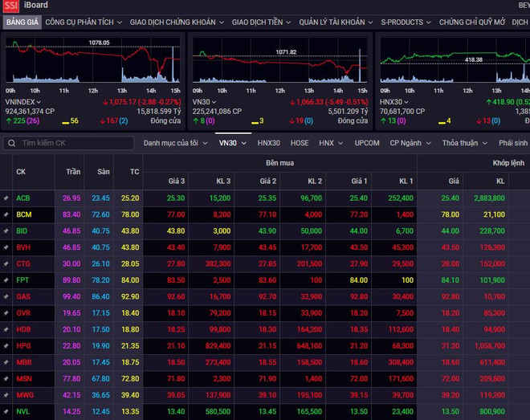This screenshot has width=530, height=420.
Task: Click pin icon next to CTG
Action: click(x=6, y=263)
